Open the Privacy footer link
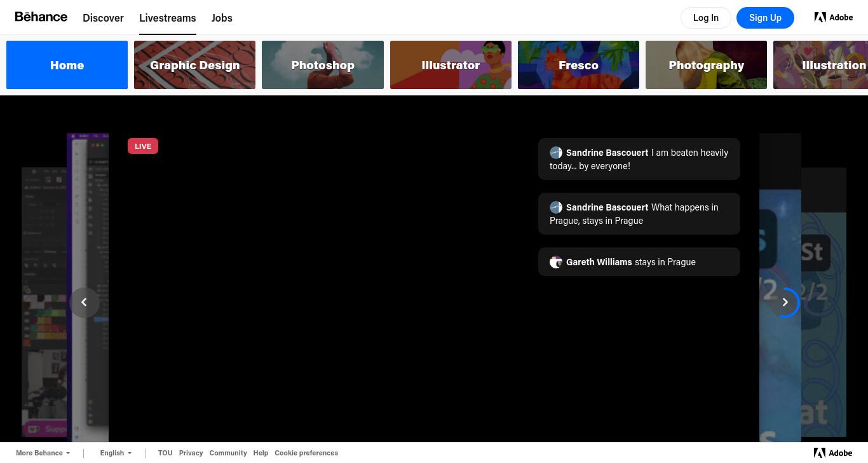Image resolution: width=868 pixels, height=463 pixels. pos(191,453)
